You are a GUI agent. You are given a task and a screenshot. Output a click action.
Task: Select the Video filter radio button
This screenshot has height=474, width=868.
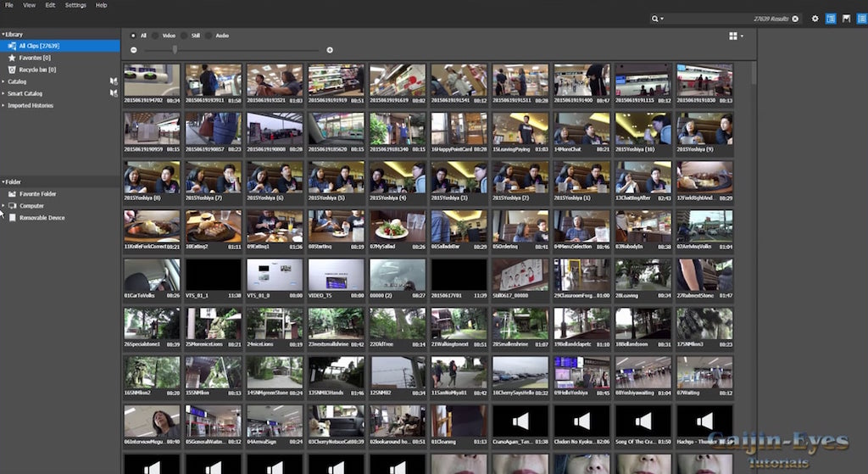155,36
